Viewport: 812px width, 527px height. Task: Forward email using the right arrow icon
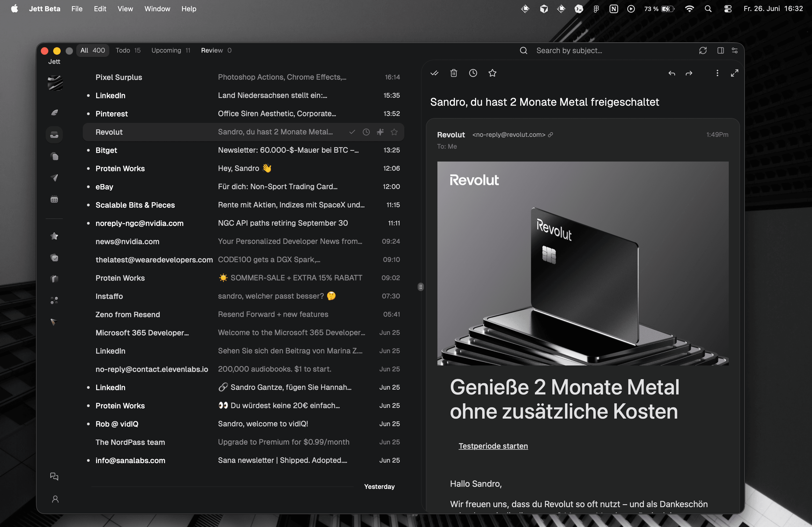click(x=689, y=73)
